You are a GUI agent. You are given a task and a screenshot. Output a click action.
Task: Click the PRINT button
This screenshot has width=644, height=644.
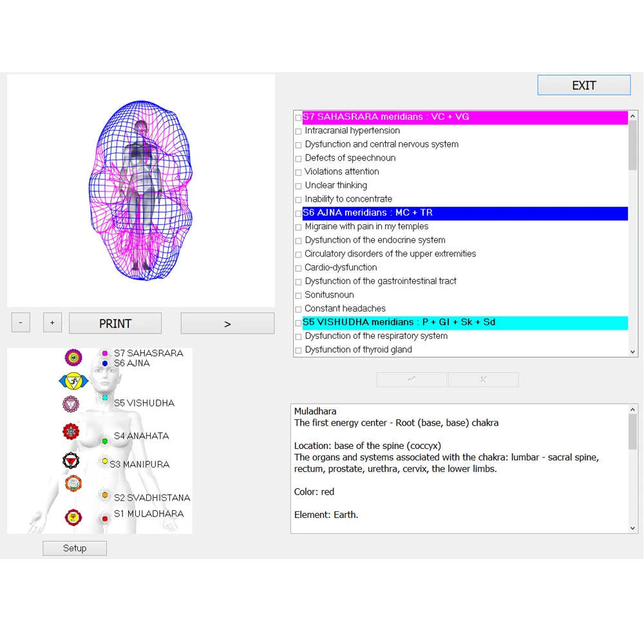(115, 323)
